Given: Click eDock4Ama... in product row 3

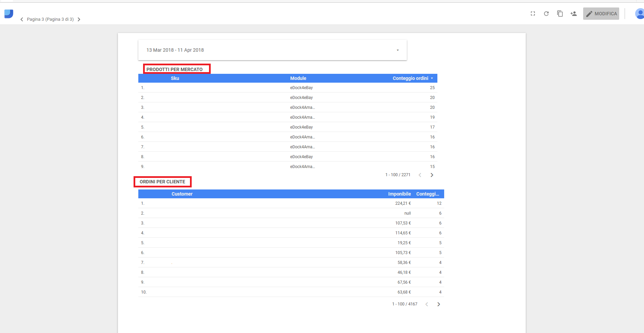Looking at the screenshot, I should point(302,107).
